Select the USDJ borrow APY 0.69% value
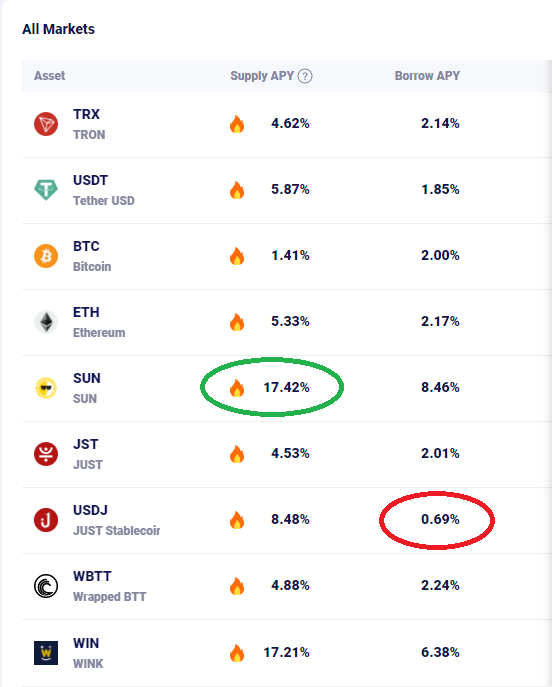Viewport: 552px width, 687px height. 440,519
